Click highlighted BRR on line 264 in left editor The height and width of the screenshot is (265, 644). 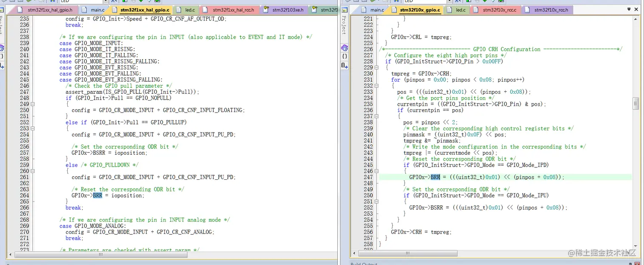pyautogui.click(x=98, y=196)
